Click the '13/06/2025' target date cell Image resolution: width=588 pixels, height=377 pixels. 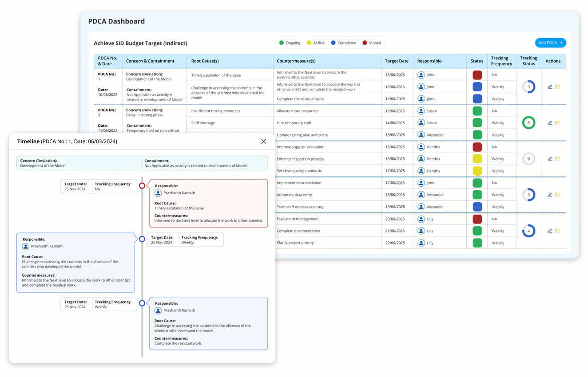[397, 111]
